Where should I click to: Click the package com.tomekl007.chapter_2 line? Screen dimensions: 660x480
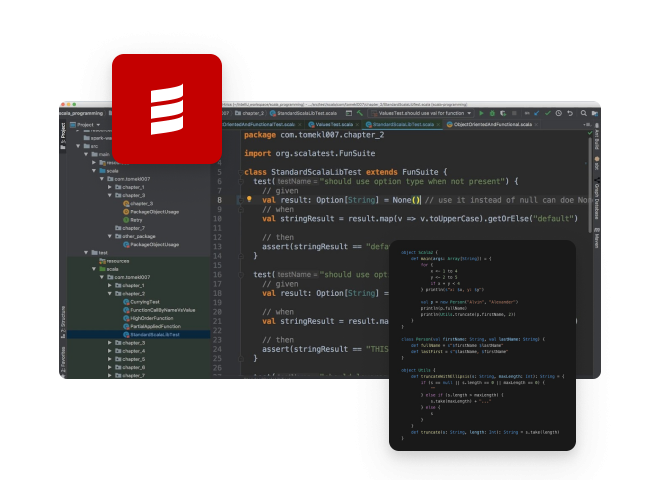coord(314,135)
